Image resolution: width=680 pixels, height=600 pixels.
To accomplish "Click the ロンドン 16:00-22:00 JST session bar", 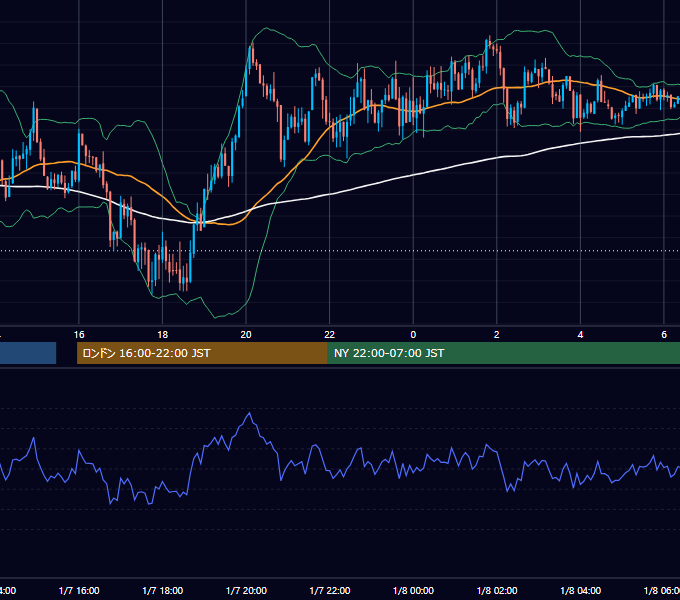I will (x=202, y=353).
